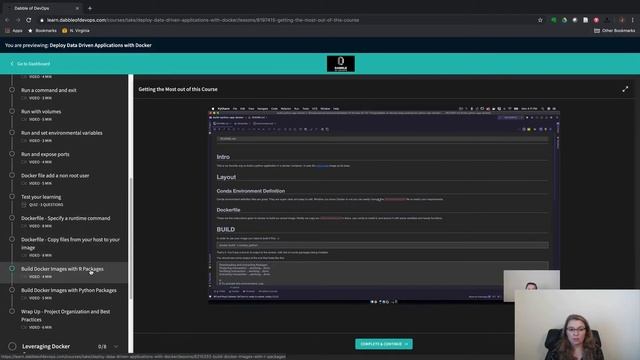Open lesson Wrap Up - Project Organization
The height and width of the screenshot is (360, 640).
(66, 316)
